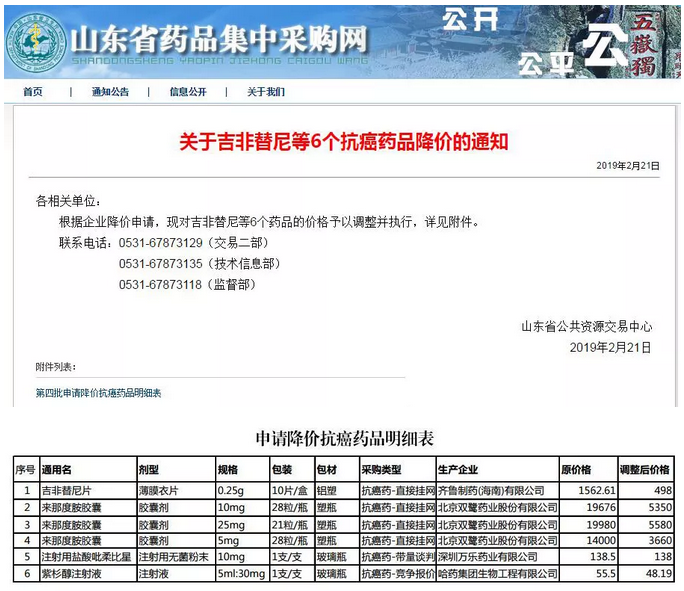Open the 首页 navigation item
This screenshot has width=684, height=591.
point(33,92)
